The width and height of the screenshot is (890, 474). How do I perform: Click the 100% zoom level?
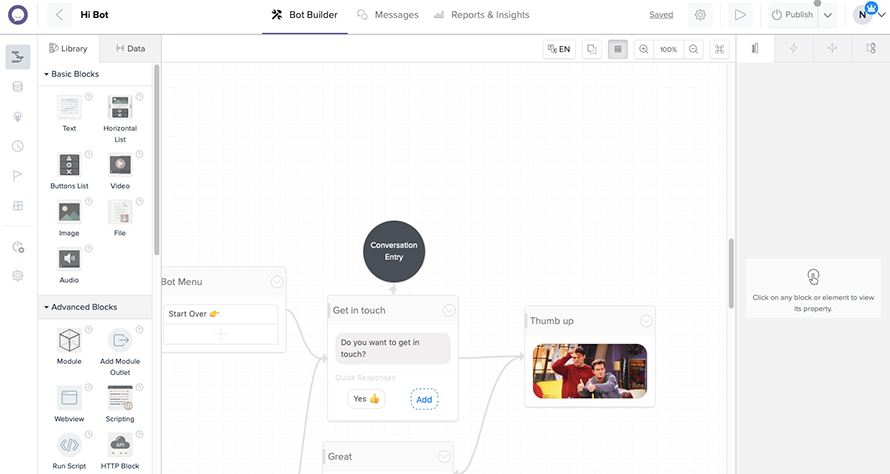pos(669,49)
